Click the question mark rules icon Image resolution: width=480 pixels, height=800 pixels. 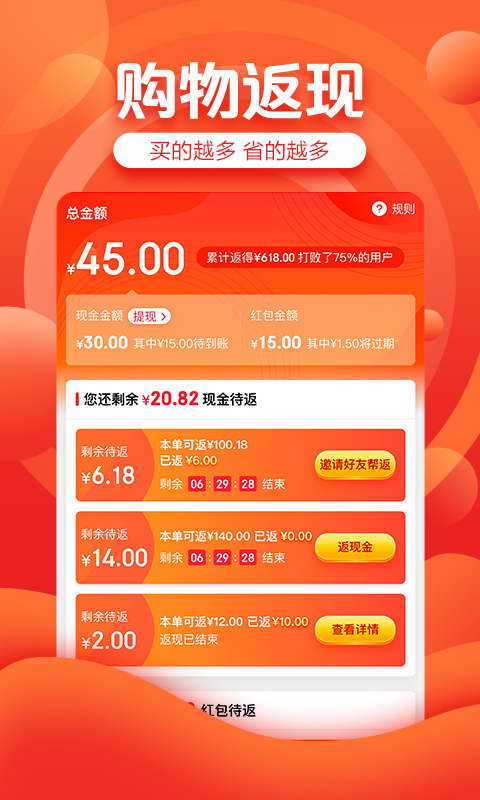click(379, 209)
